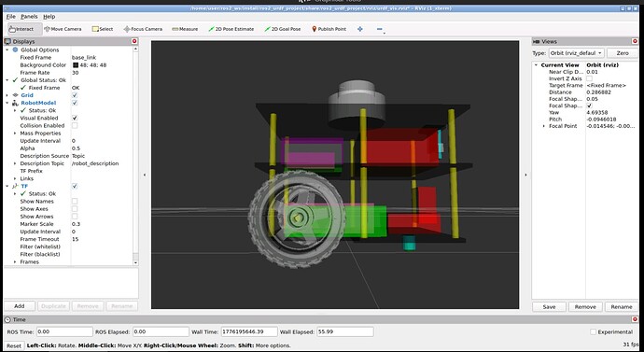Click the Displays panel monitor icon
The width and height of the screenshot is (644, 352).
point(7,41)
